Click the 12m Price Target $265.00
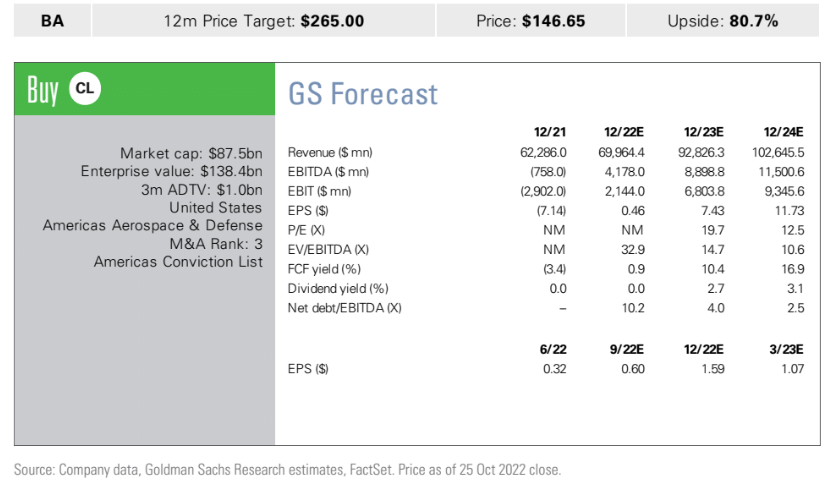 pos(263,20)
